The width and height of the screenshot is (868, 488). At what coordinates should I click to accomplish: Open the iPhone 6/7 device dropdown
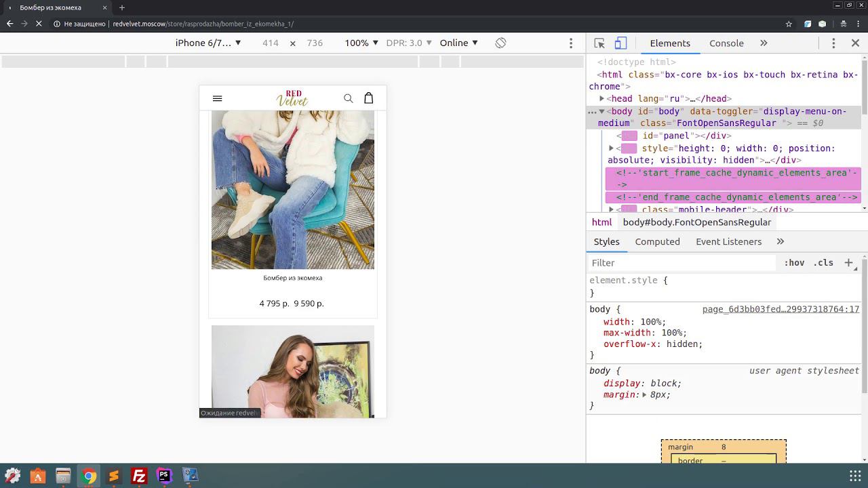click(x=208, y=43)
